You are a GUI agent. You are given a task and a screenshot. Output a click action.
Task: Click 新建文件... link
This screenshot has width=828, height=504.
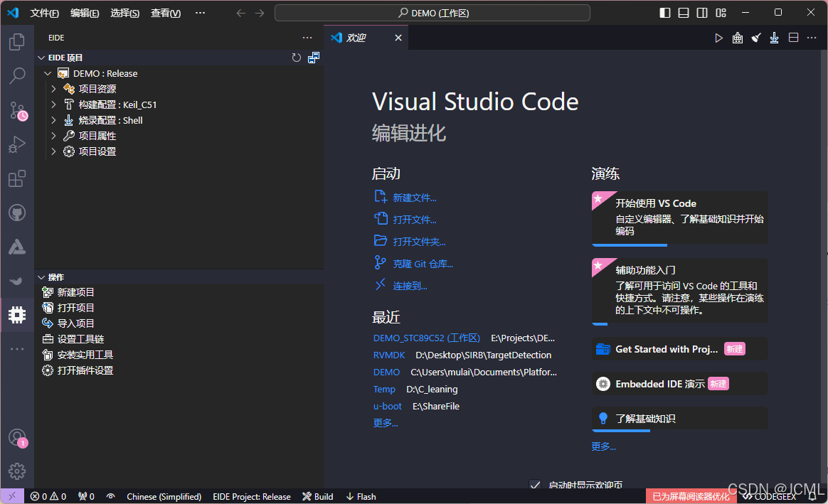[x=415, y=198]
